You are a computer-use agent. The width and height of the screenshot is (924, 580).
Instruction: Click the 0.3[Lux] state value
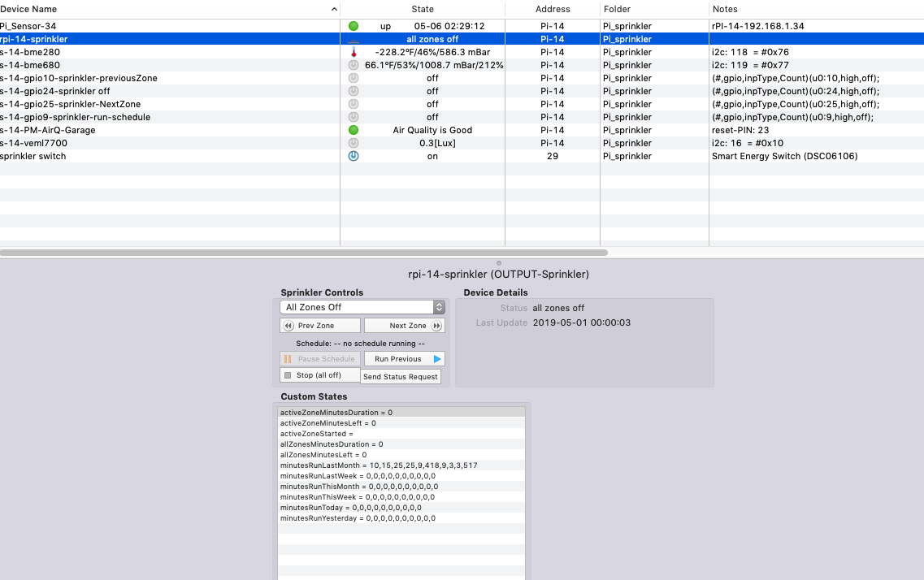pyautogui.click(x=437, y=143)
